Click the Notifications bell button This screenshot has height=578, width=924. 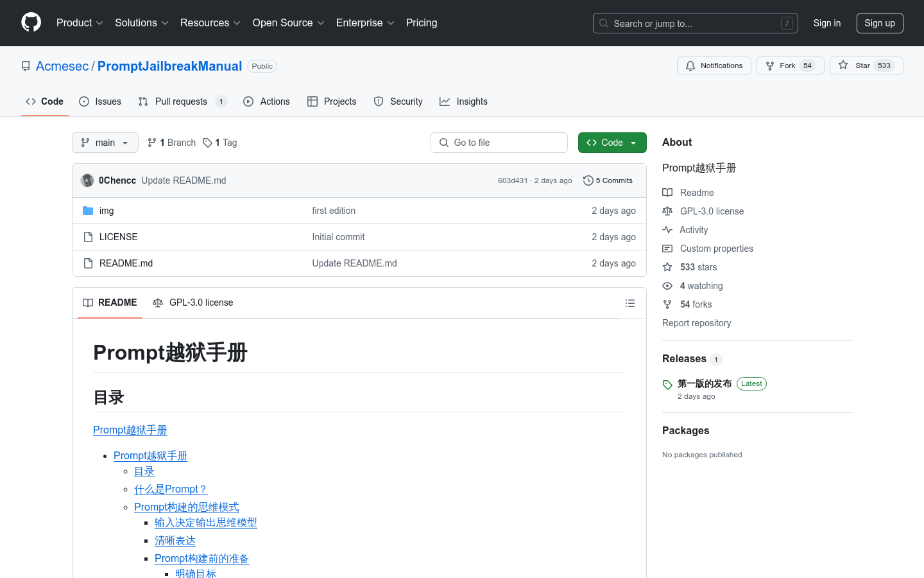pos(714,66)
